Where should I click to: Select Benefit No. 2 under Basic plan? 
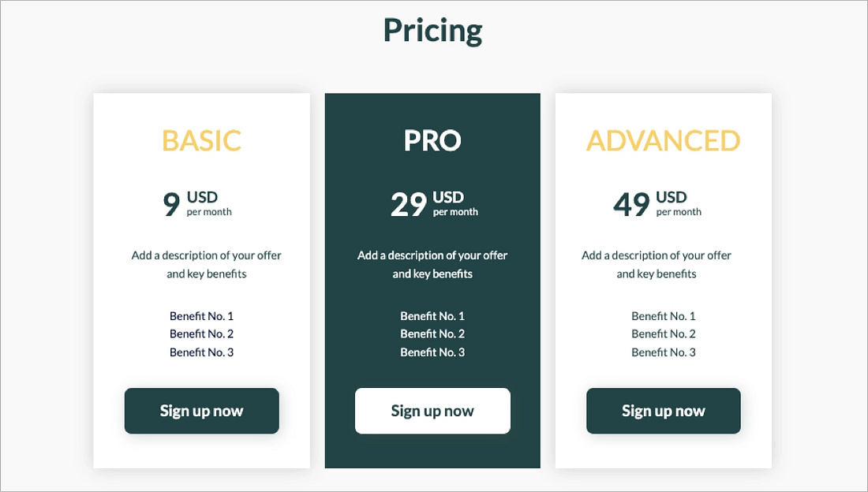pyautogui.click(x=201, y=334)
